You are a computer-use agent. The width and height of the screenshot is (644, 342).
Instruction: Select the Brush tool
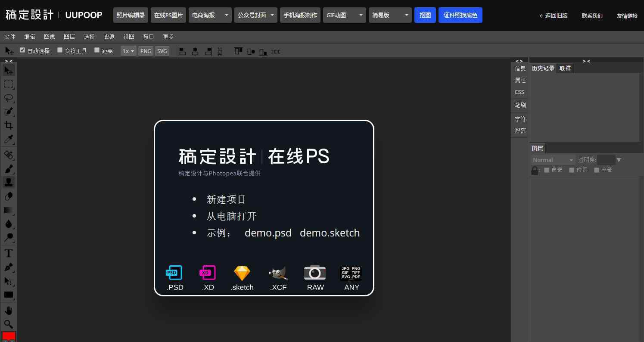9,168
